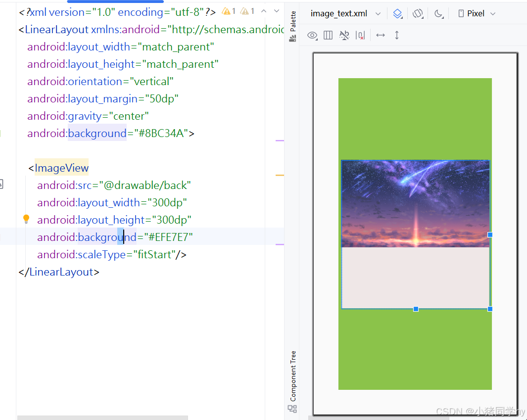This screenshot has height=420, width=527.
Task: Click the "50dp" layout_margin value
Action: pos(161,99)
